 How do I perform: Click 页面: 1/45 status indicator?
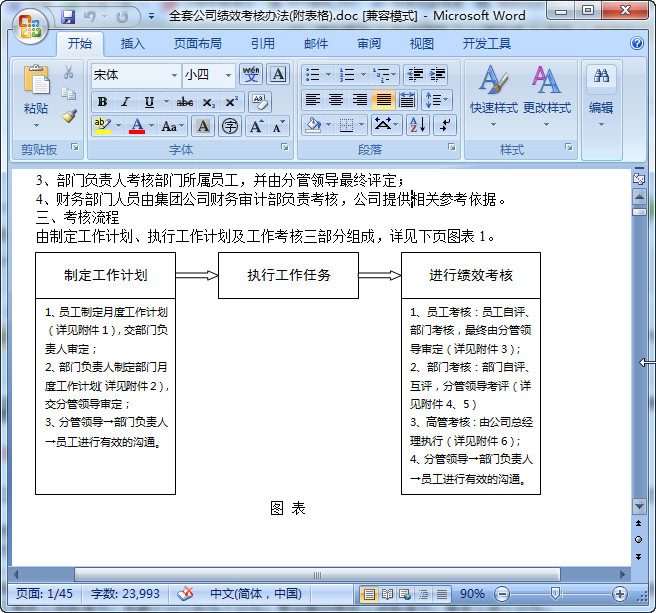44,594
